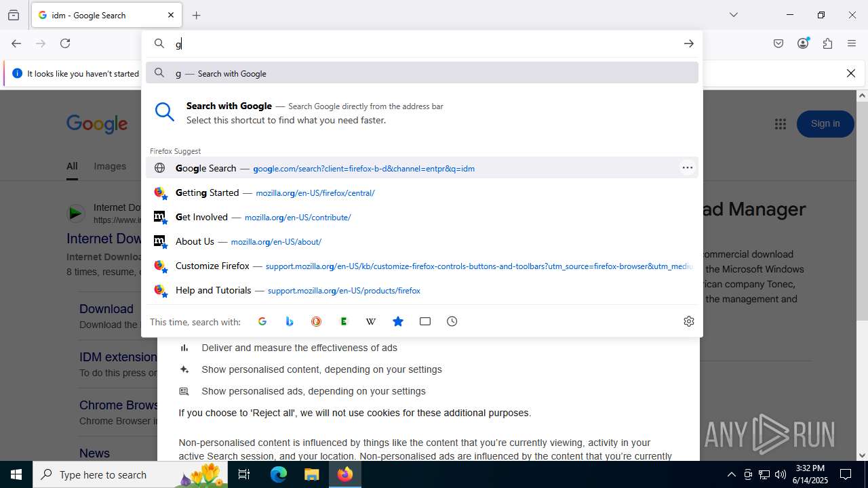
Task: Click the forward navigation arrow
Action: (41, 43)
